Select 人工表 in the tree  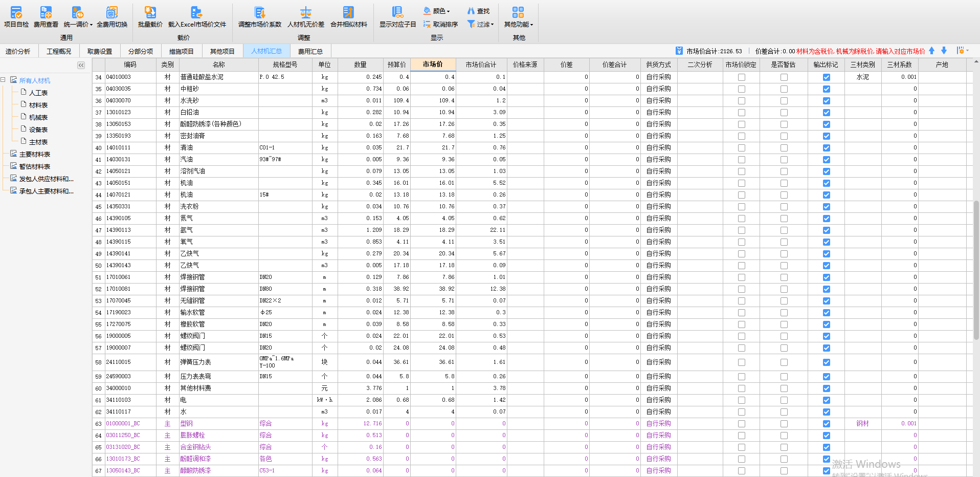pyautogui.click(x=38, y=93)
